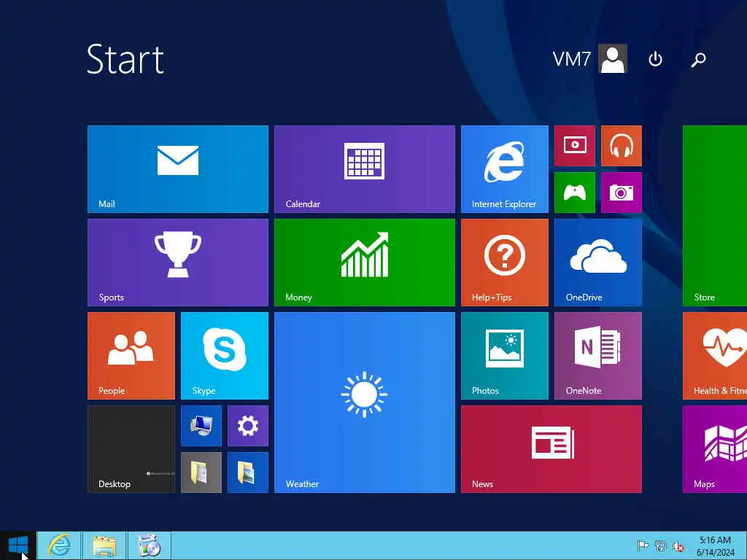The image size is (747, 560).
Task: Click the Windows Start button in taskbar
Action: [x=18, y=545]
